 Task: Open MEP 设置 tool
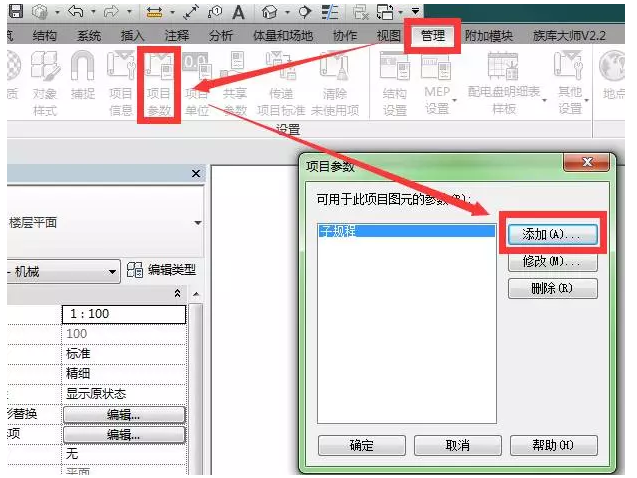pyautogui.click(x=437, y=83)
